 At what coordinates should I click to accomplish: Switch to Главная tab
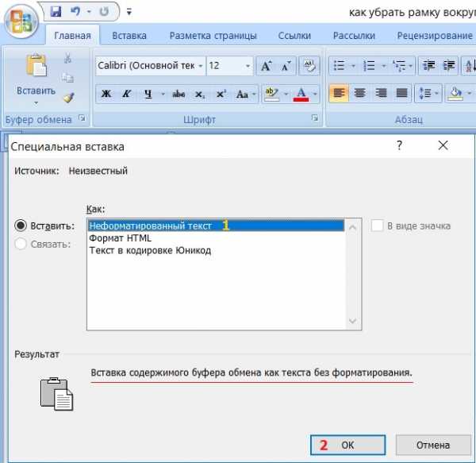(x=72, y=36)
